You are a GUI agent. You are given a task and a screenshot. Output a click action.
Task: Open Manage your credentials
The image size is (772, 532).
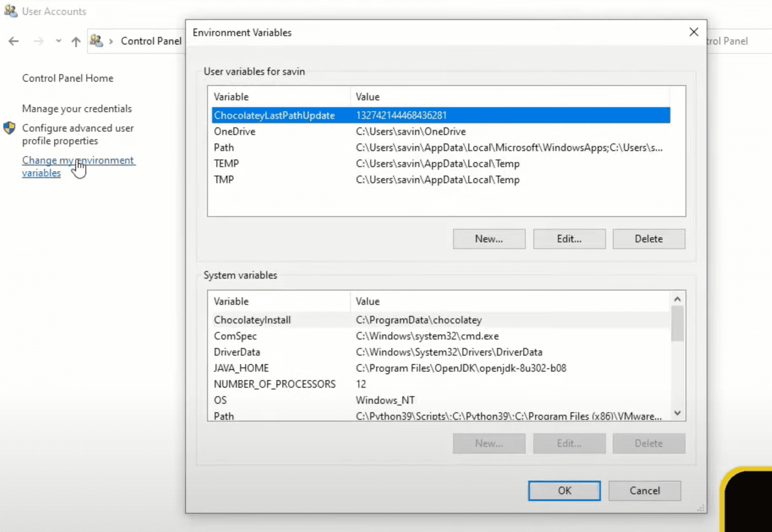tap(77, 108)
